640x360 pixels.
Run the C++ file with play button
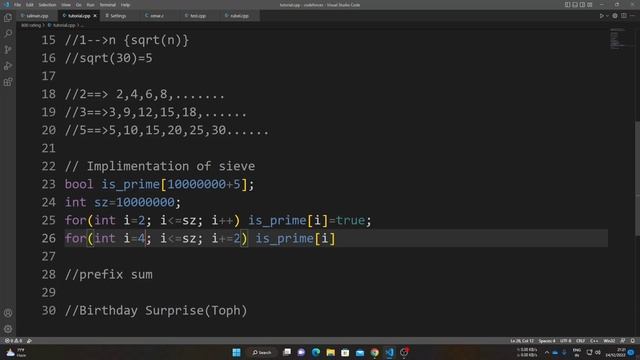pyautogui.click(x=601, y=16)
